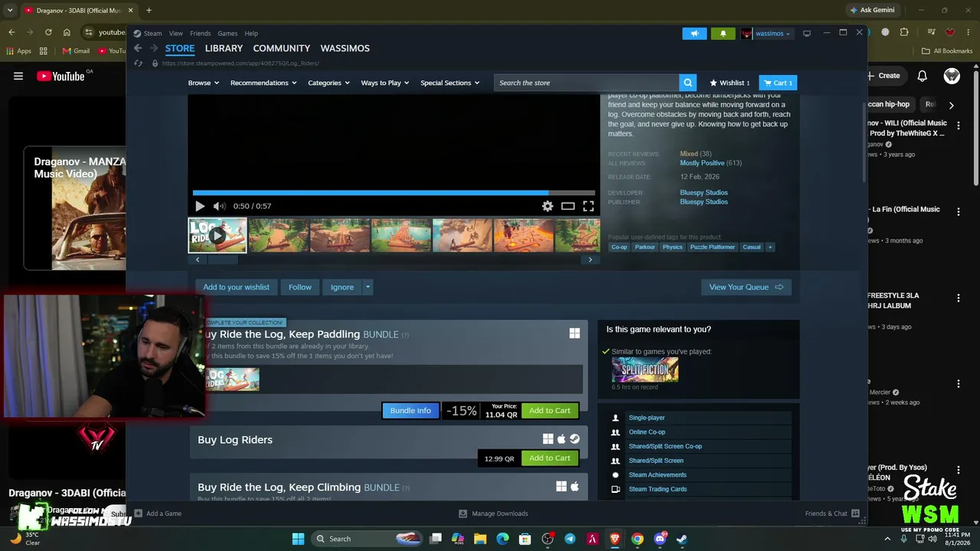Enter fullscreen on the trailer

pyautogui.click(x=588, y=206)
